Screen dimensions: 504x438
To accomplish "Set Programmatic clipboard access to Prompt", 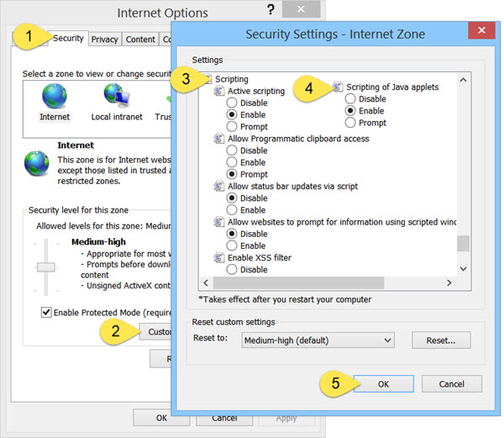I will 232,174.
